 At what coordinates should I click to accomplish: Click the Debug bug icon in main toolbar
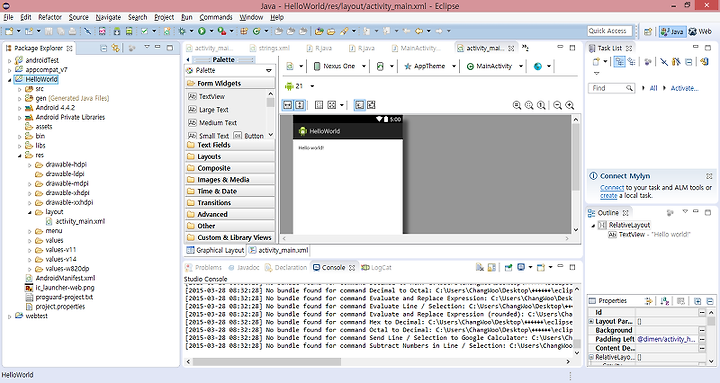[x=182, y=31]
